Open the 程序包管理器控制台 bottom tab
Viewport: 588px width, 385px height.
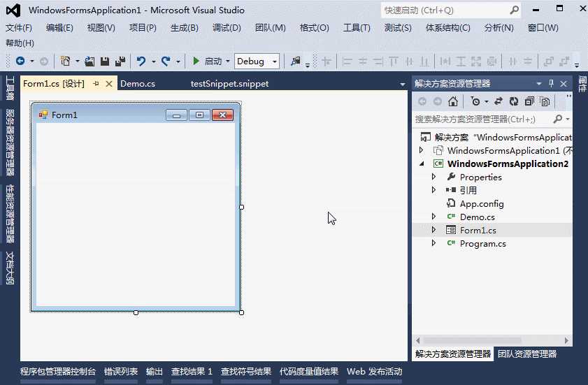click(58, 372)
